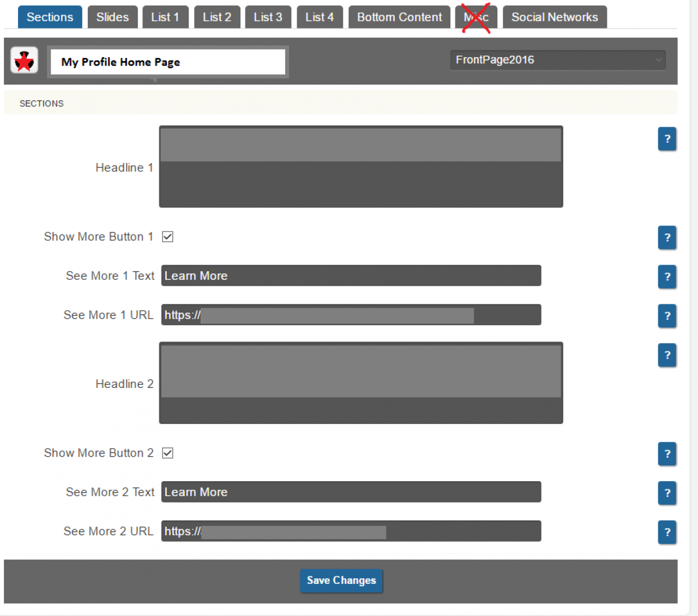Switch to the Slides tab
Viewport: 698px width, 616px height.
112,17
